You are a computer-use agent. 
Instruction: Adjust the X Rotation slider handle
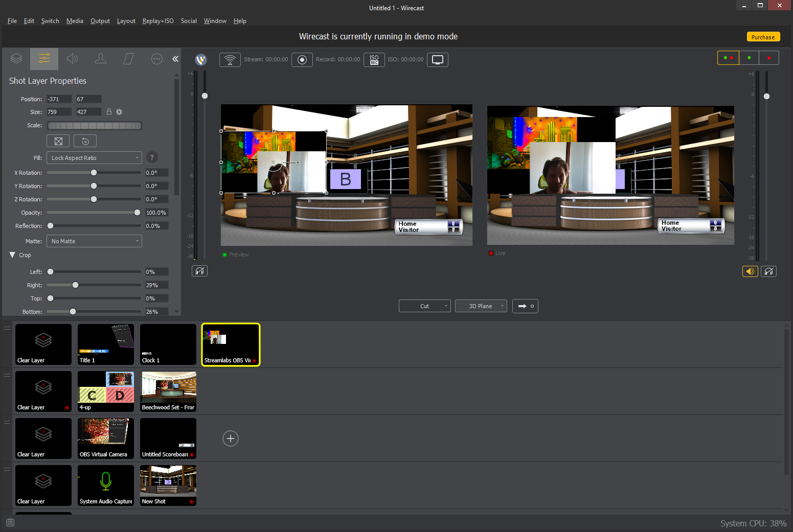[x=94, y=173]
